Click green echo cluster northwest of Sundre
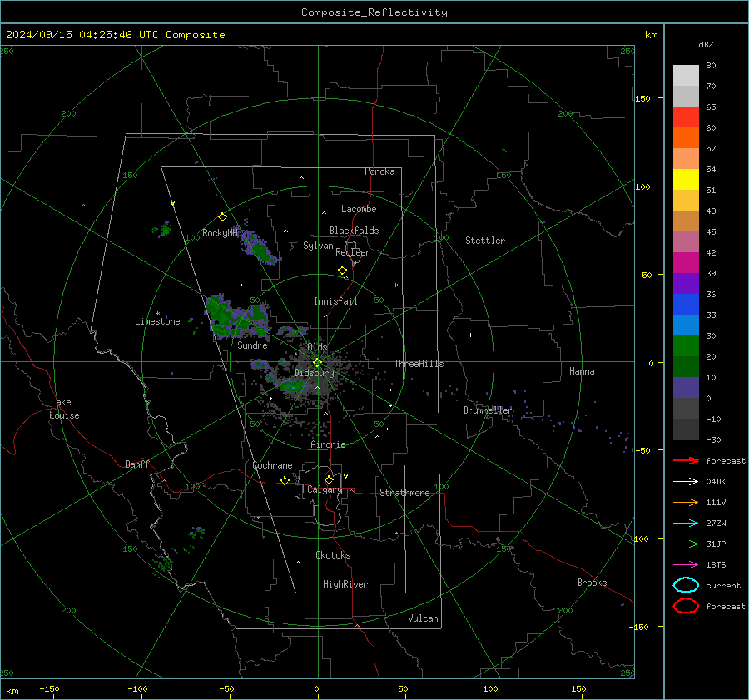Image resolution: width=749 pixels, height=700 pixels. click(x=238, y=315)
